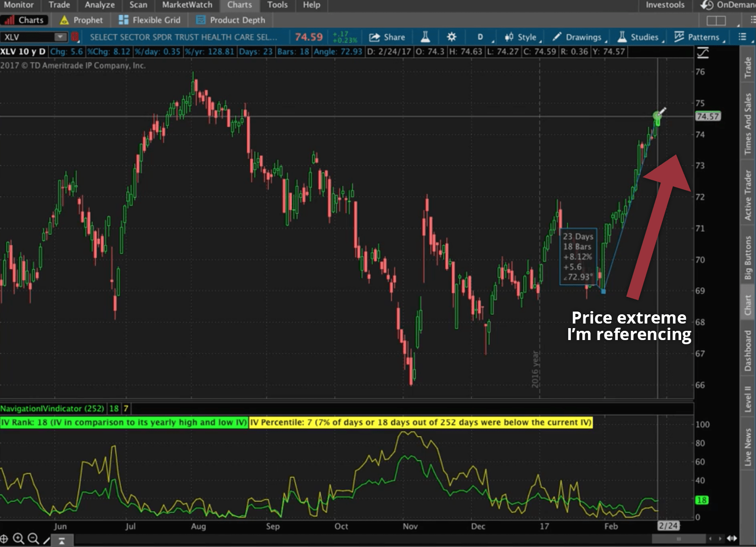Switch to the Trade tab
Image resolution: width=756 pixels, height=547 pixels.
pyautogui.click(x=59, y=5)
